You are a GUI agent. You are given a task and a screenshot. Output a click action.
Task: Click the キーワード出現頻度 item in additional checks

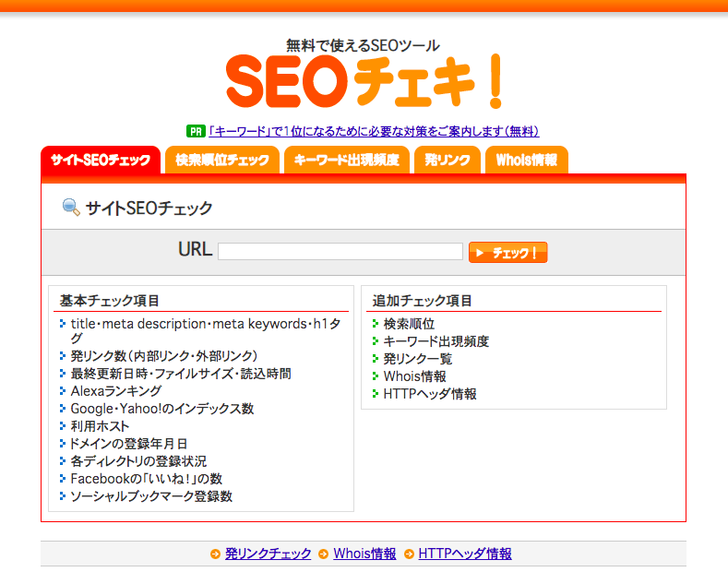pyautogui.click(x=436, y=341)
